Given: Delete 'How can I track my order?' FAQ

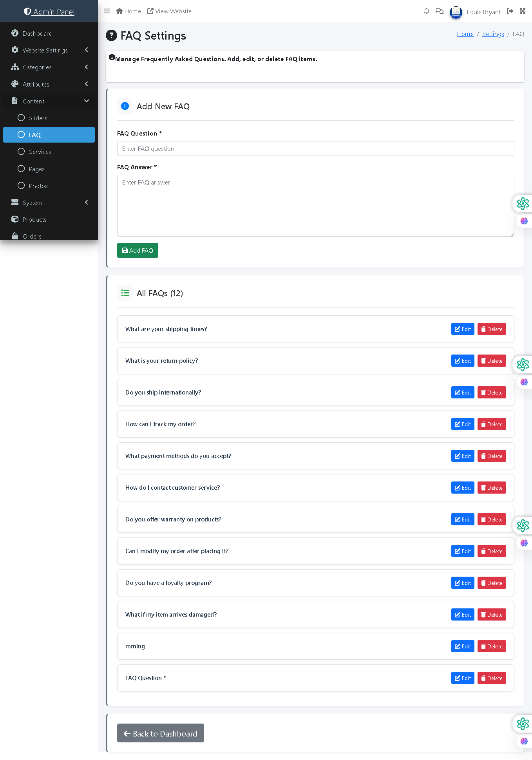Looking at the screenshot, I should click(492, 424).
